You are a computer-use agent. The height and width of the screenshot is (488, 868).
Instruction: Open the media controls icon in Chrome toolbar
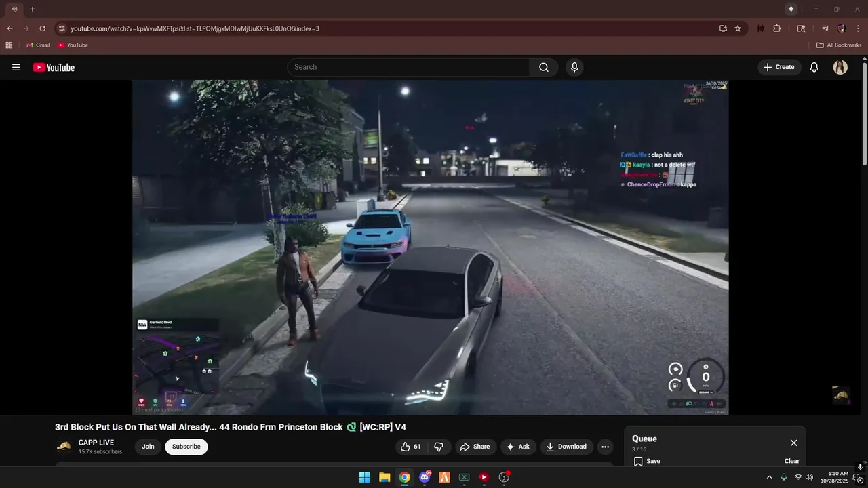[825, 28]
